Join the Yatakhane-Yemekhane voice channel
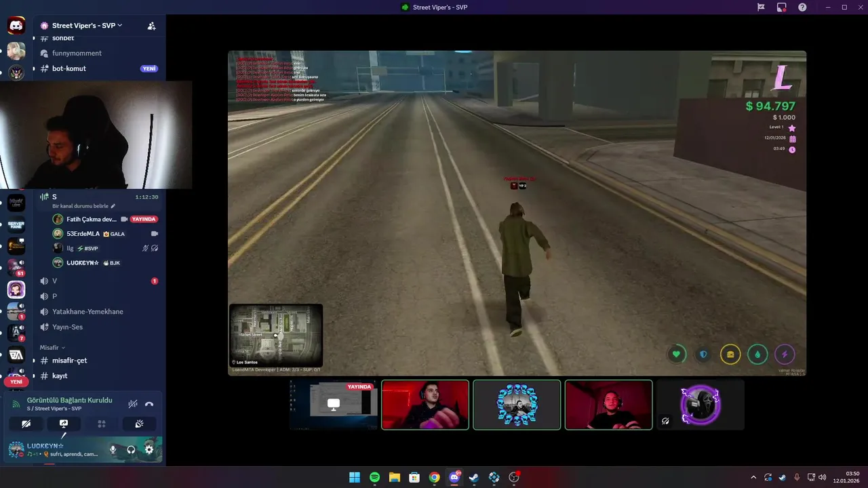This screenshot has width=868, height=488. [x=99, y=312]
